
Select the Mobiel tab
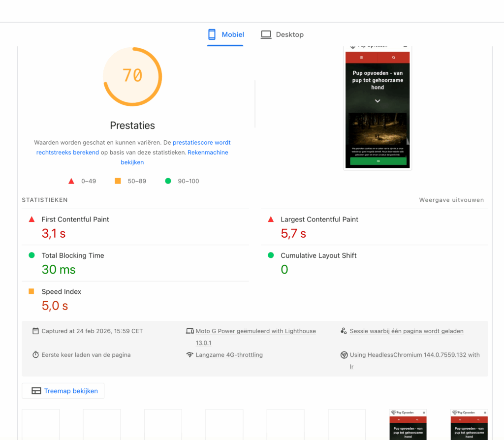coord(226,34)
